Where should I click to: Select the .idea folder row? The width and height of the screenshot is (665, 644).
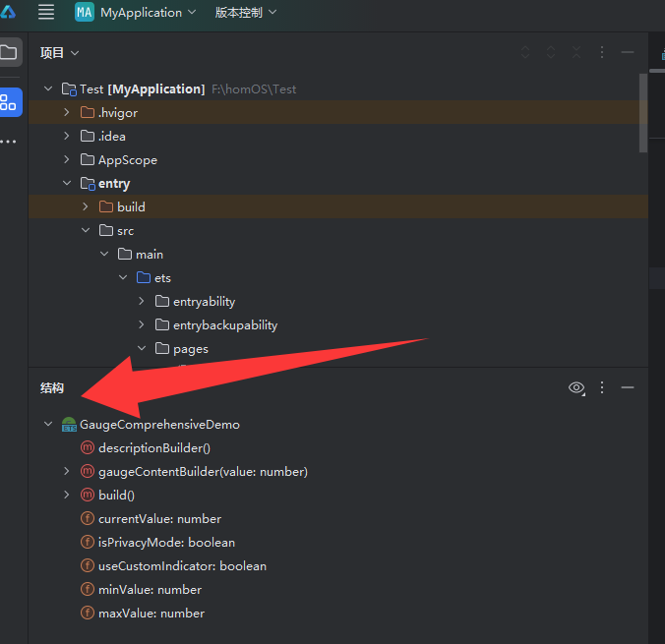click(338, 136)
